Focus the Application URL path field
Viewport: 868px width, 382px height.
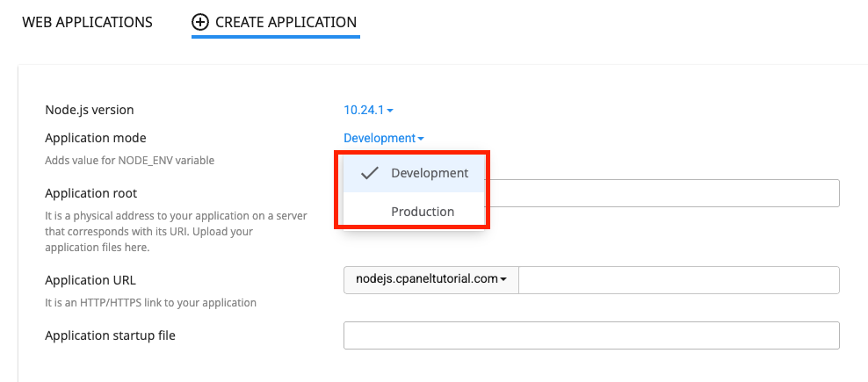click(x=679, y=280)
